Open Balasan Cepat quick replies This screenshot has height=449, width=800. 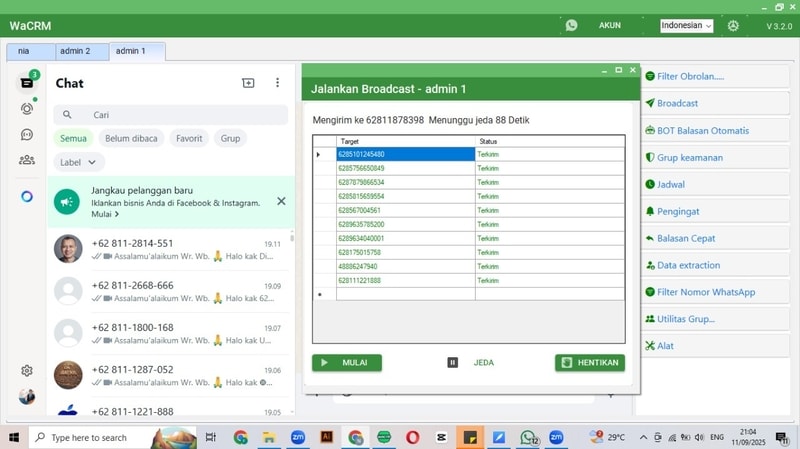(x=714, y=238)
